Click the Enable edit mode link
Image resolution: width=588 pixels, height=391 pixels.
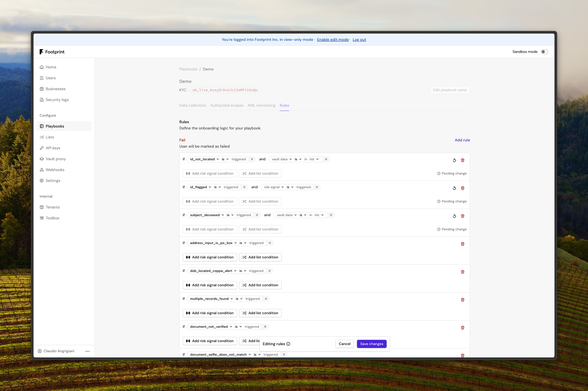tap(333, 39)
